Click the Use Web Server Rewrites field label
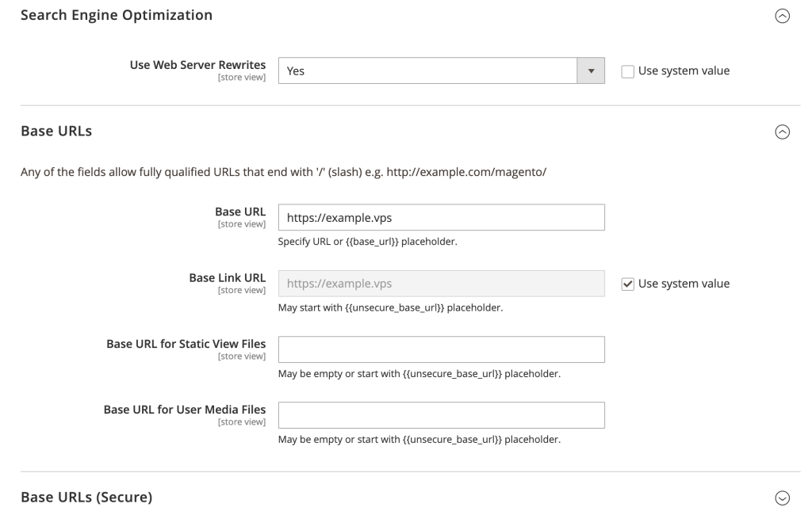 click(197, 65)
